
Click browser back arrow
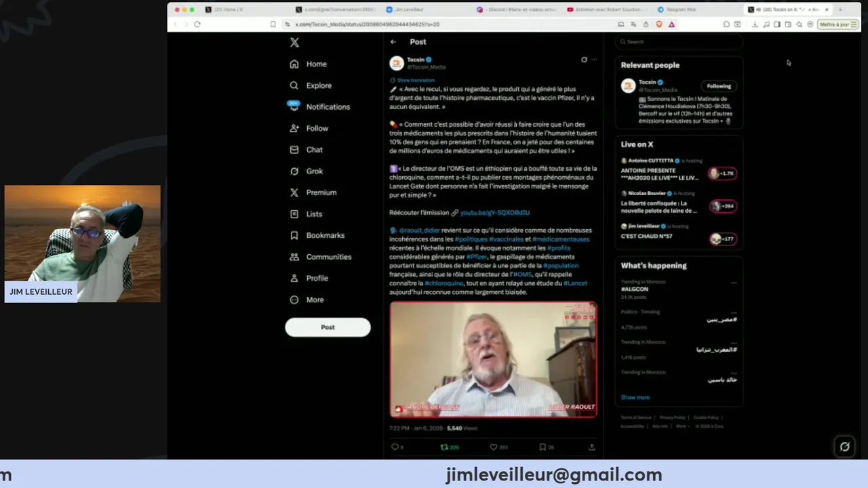coord(176,24)
